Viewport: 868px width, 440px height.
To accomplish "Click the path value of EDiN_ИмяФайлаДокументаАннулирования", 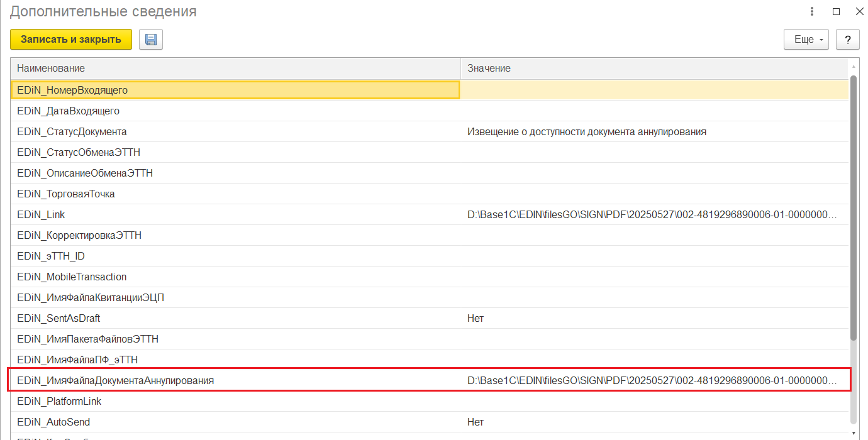I will pyautogui.click(x=652, y=380).
